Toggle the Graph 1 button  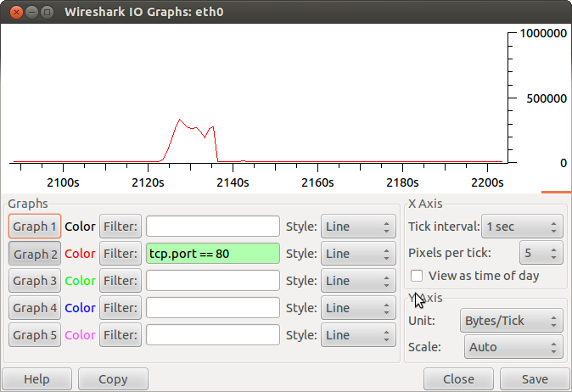pos(35,227)
